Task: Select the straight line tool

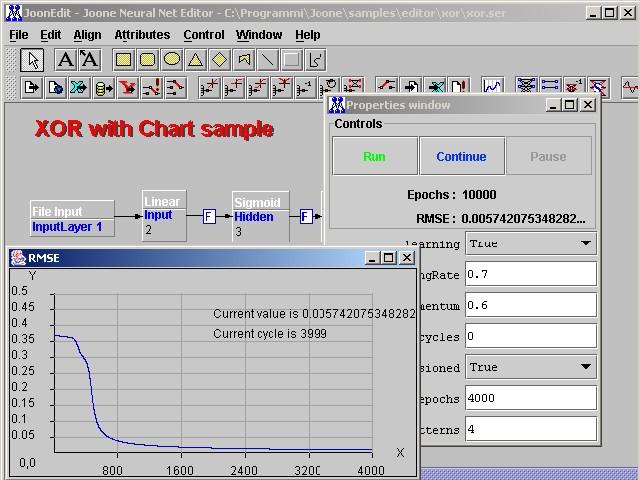Action: pos(267,60)
